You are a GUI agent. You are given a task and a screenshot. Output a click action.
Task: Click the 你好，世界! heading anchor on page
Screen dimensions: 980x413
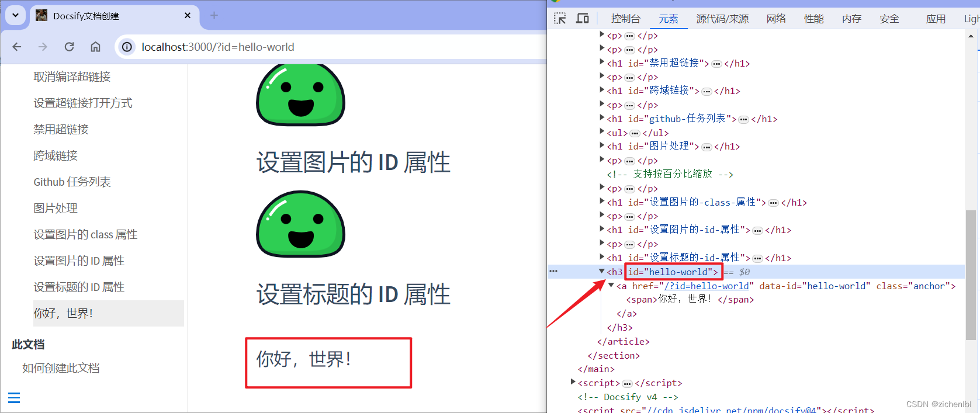(303, 359)
